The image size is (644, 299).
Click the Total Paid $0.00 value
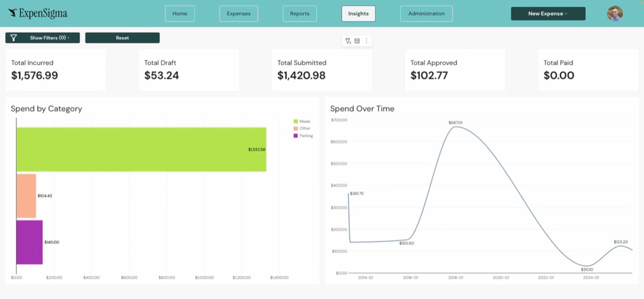click(559, 75)
